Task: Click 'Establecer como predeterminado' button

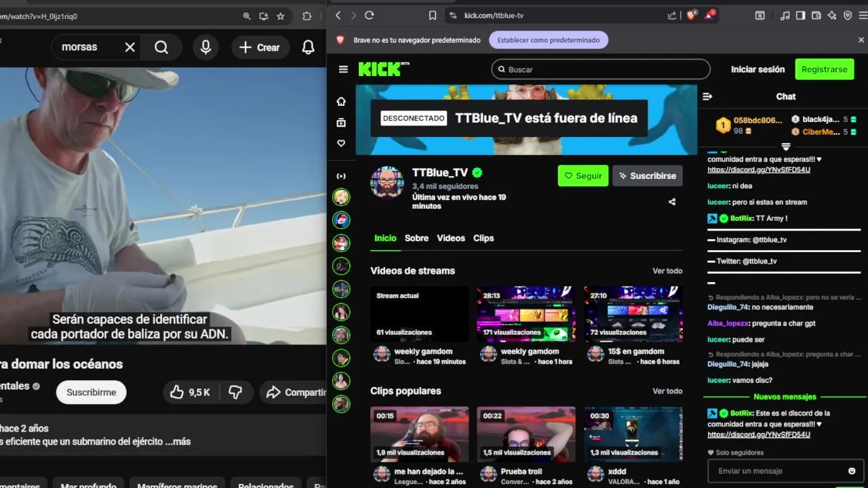Action: point(549,40)
